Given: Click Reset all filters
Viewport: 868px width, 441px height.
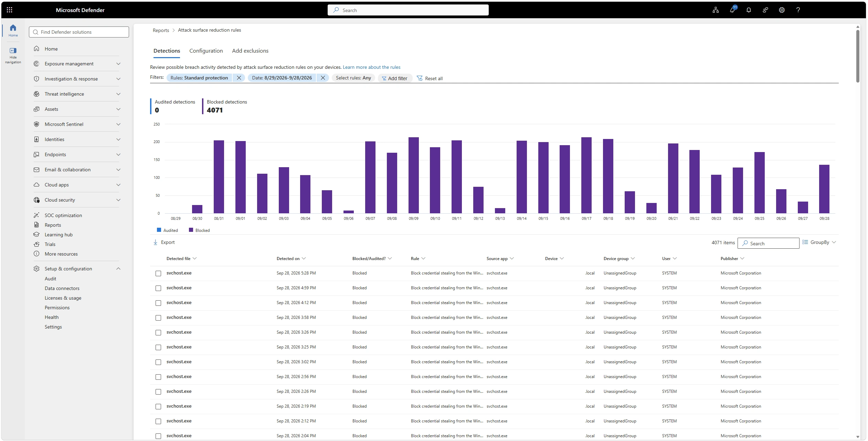Looking at the screenshot, I should 430,78.
